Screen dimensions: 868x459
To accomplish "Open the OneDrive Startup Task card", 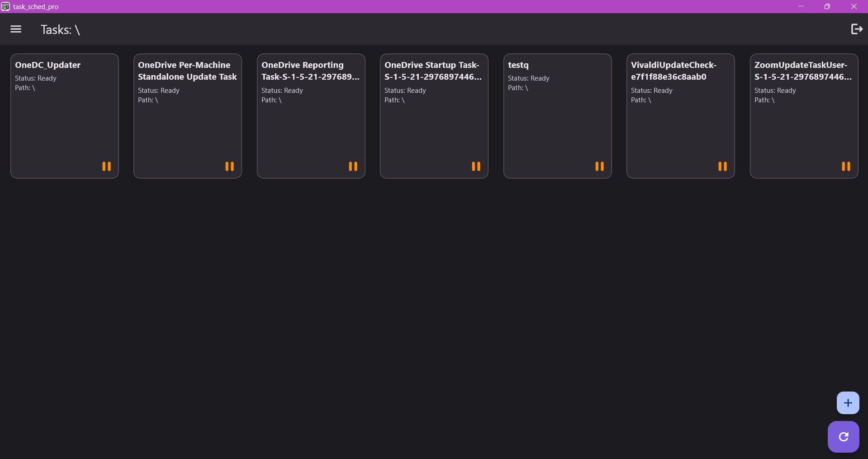I will coord(434,116).
